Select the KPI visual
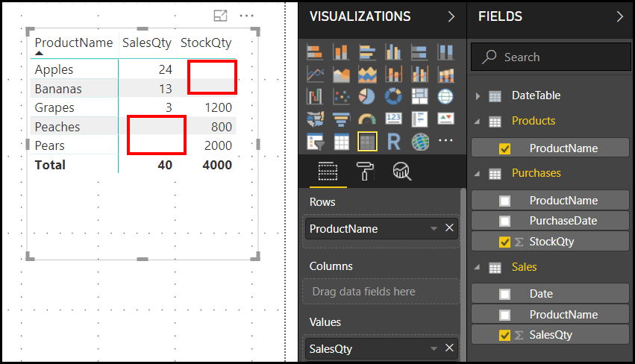635x364 pixels. point(445,119)
